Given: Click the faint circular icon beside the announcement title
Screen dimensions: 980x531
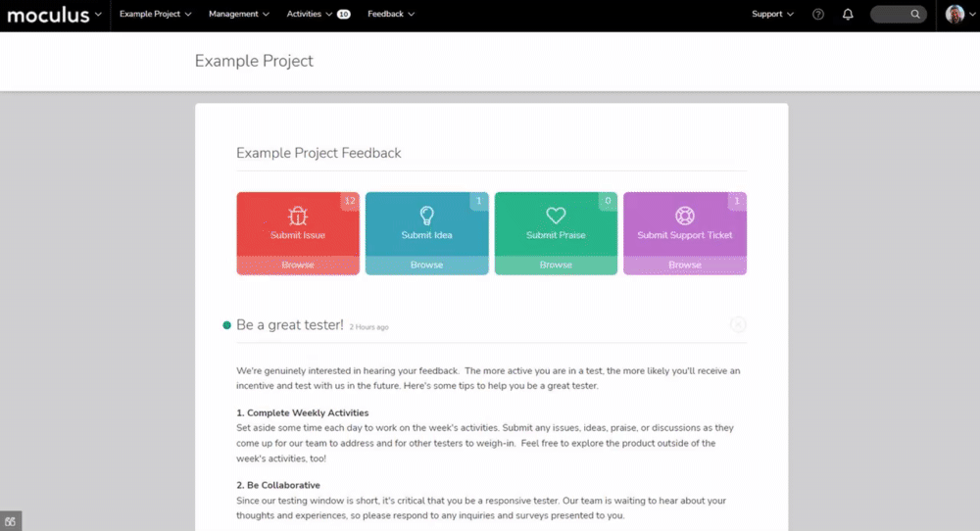Looking at the screenshot, I should coord(738,324).
